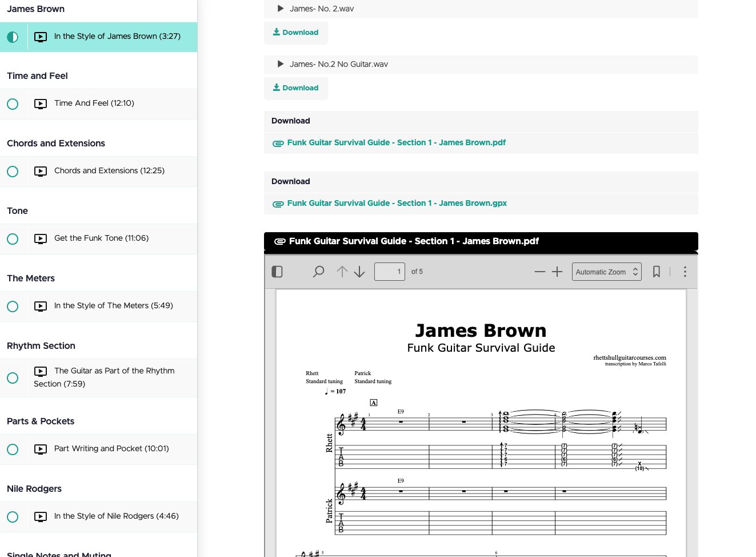Open the find-in-document search tool

pyautogui.click(x=318, y=272)
